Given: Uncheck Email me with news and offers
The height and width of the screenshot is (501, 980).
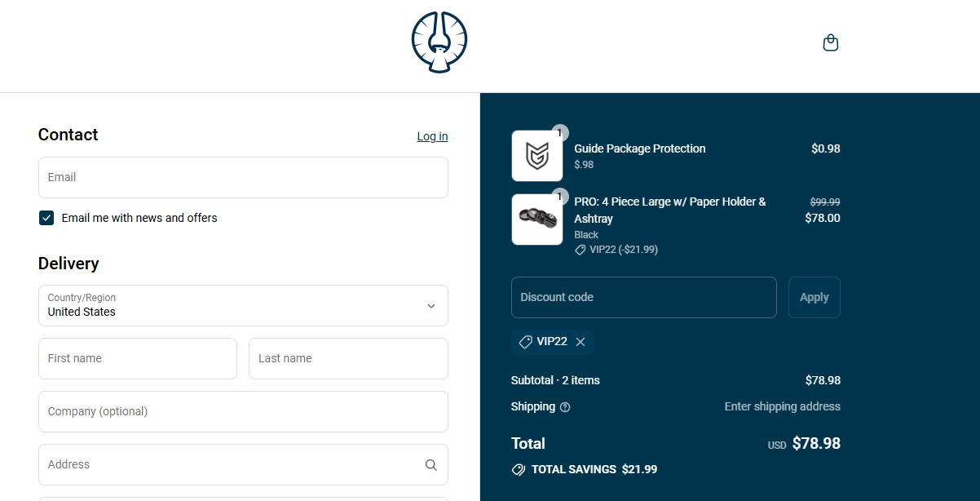Looking at the screenshot, I should [46, 218].
